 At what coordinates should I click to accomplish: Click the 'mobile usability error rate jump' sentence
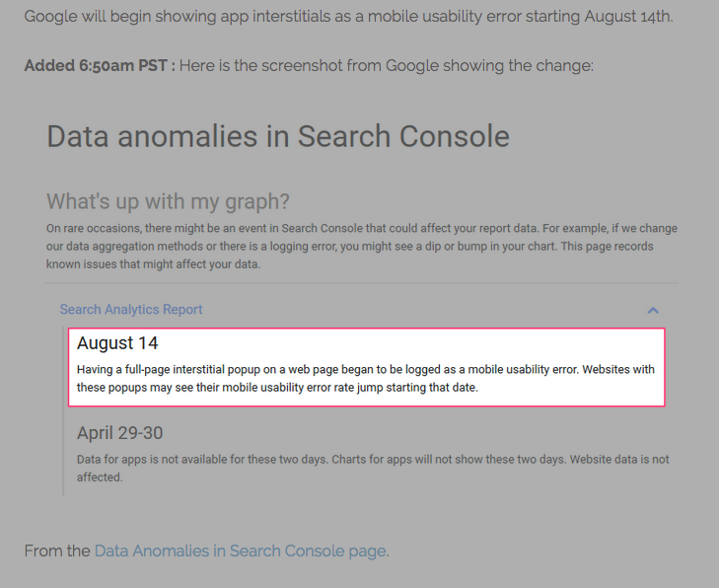[277, 388]
